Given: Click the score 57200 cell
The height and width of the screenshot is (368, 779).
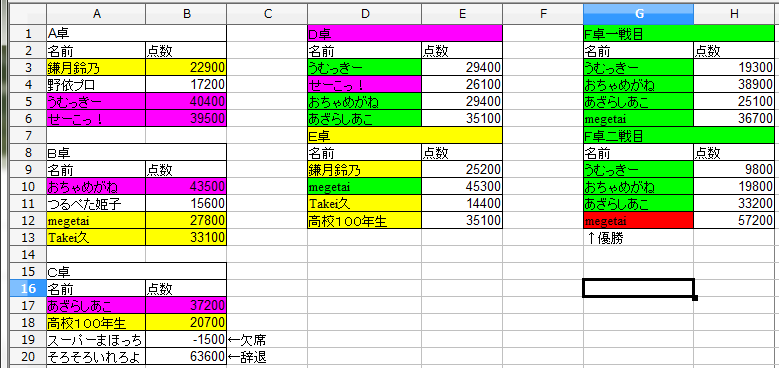Looking at the screenshot, I should coord(734,221).
